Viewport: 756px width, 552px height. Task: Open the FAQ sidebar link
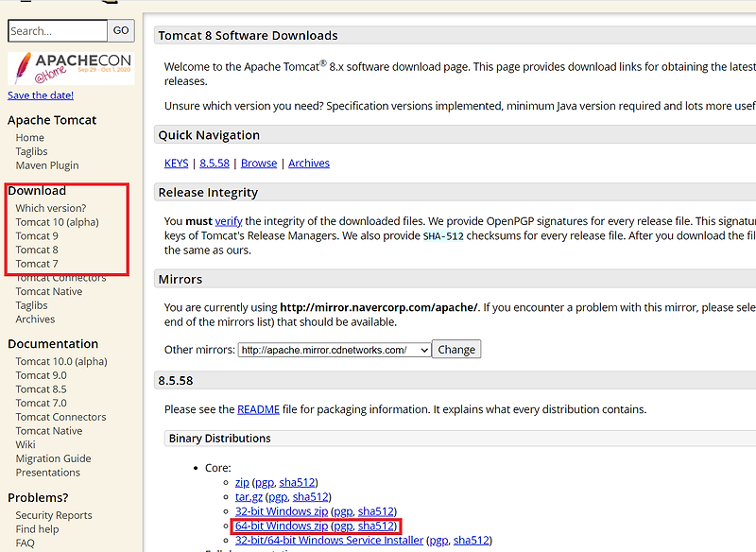point(26,543)
